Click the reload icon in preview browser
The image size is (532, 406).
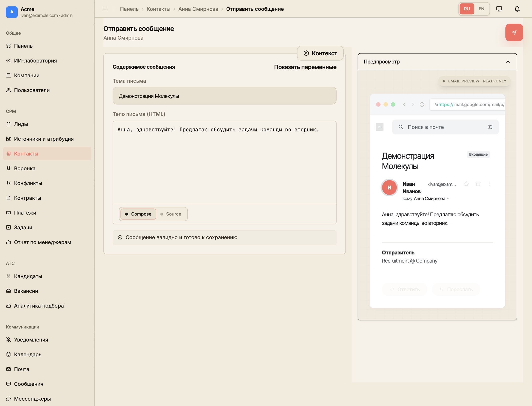(422, 104)
